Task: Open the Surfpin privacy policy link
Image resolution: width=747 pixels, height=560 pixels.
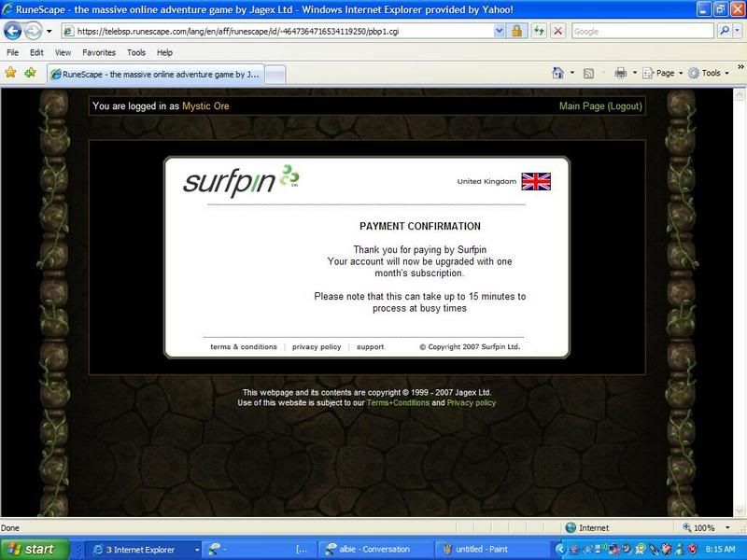Action: click(x=317, y=346)
